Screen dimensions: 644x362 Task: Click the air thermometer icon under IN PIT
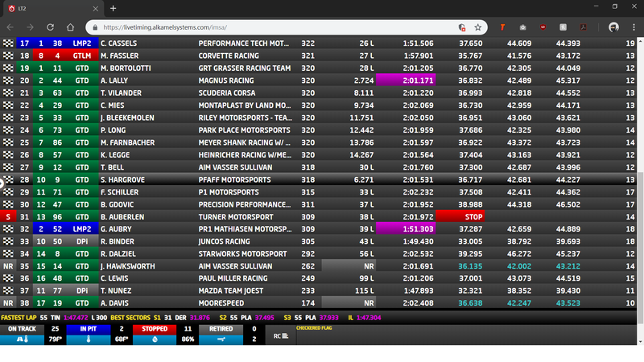(89, 339)
